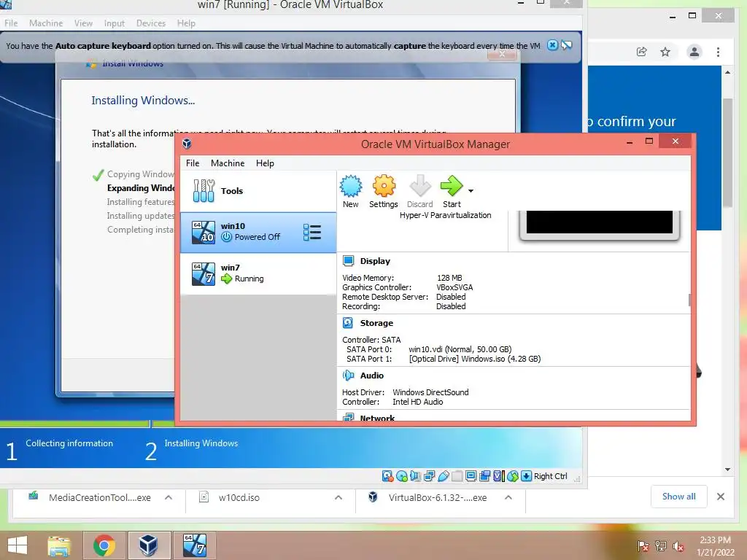Click Chrome page scrollbar down arrow
This screenshot has width=747, height=560.
(x=727, y=470)
